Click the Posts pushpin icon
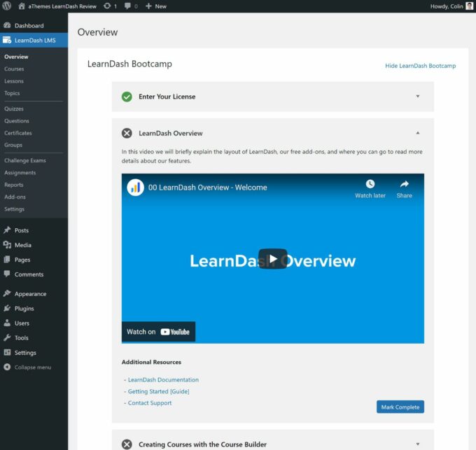The width and height of the screenshot is (476, 450). [x=7, y=230]
